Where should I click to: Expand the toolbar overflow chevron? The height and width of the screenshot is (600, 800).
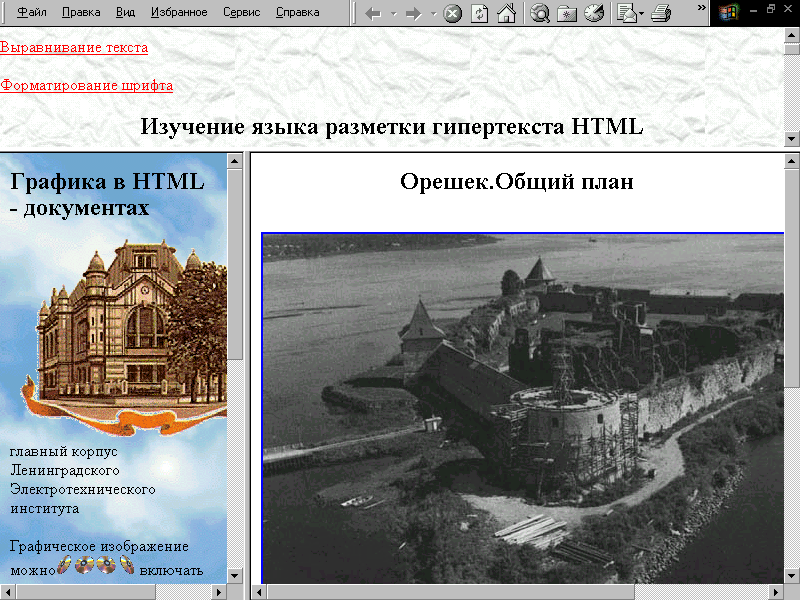tap(702, 8)
